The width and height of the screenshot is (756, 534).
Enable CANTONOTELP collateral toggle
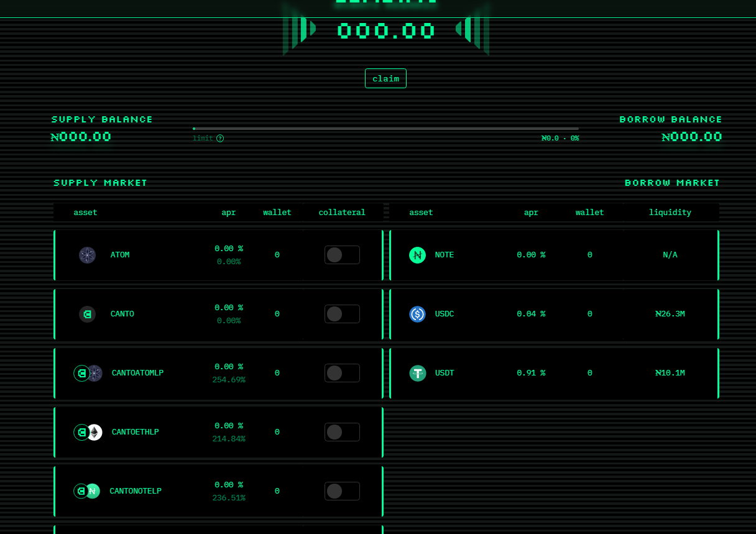coord(342,491)
